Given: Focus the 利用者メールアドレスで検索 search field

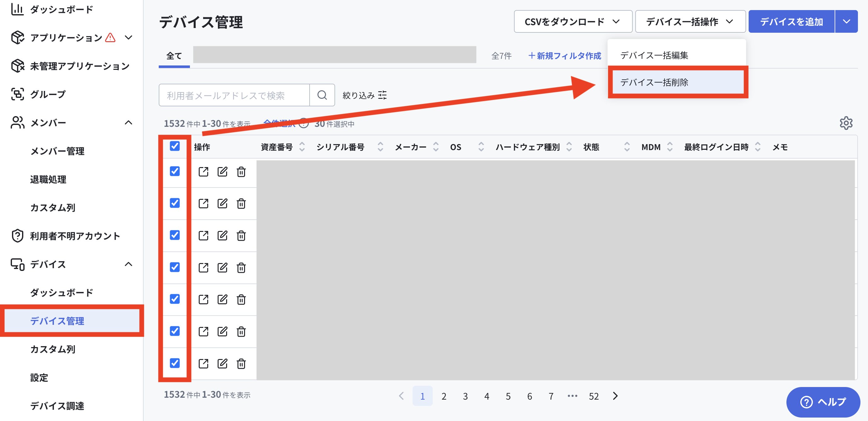Looking at the screenshot, I should pos(234,95).
